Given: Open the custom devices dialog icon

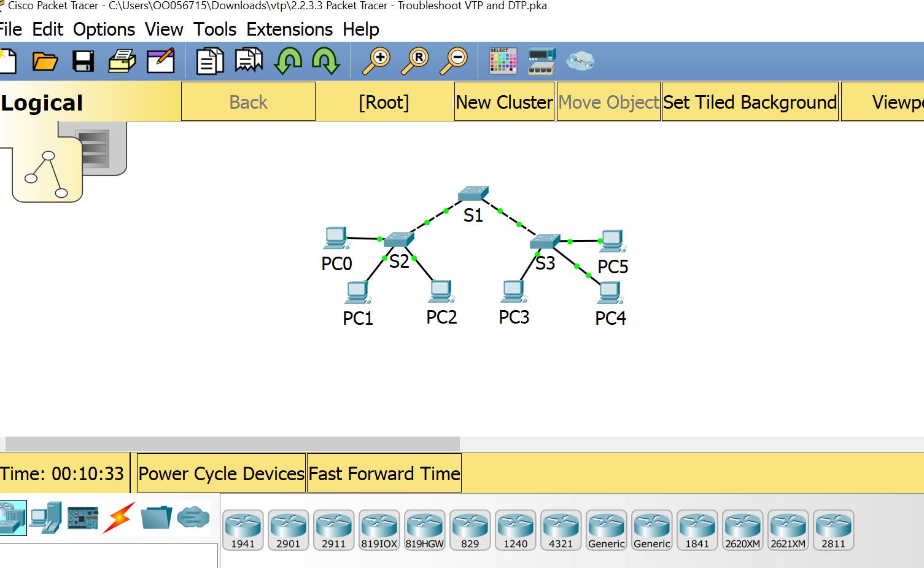Looking at the screenshot, I should 542,61.
